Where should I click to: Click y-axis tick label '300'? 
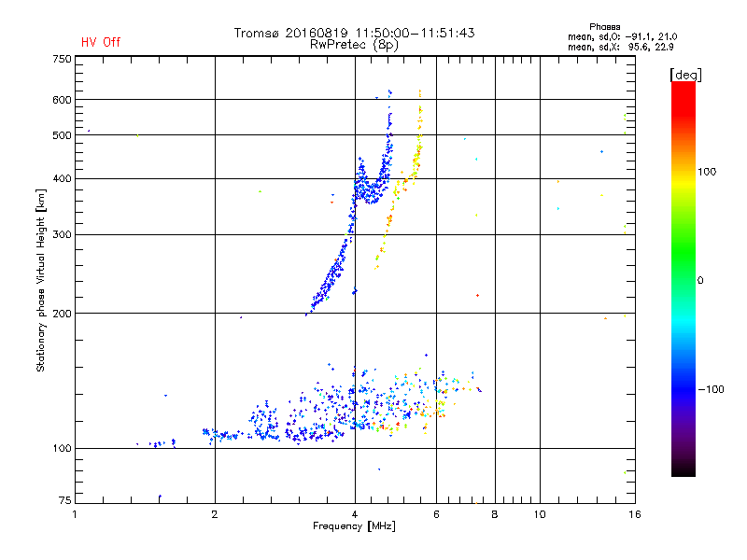[x=62, y=235]
